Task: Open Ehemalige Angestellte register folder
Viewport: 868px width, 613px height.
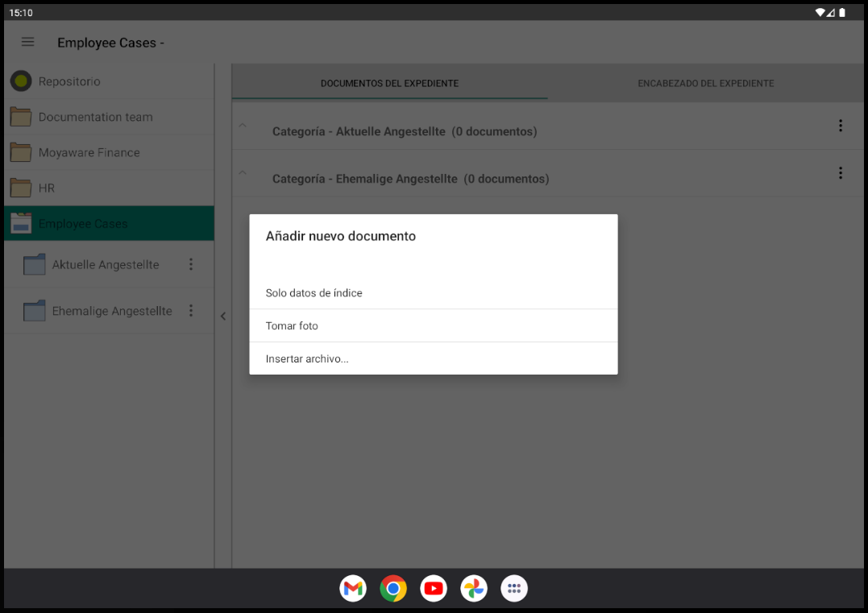Action: pos(111,311)
